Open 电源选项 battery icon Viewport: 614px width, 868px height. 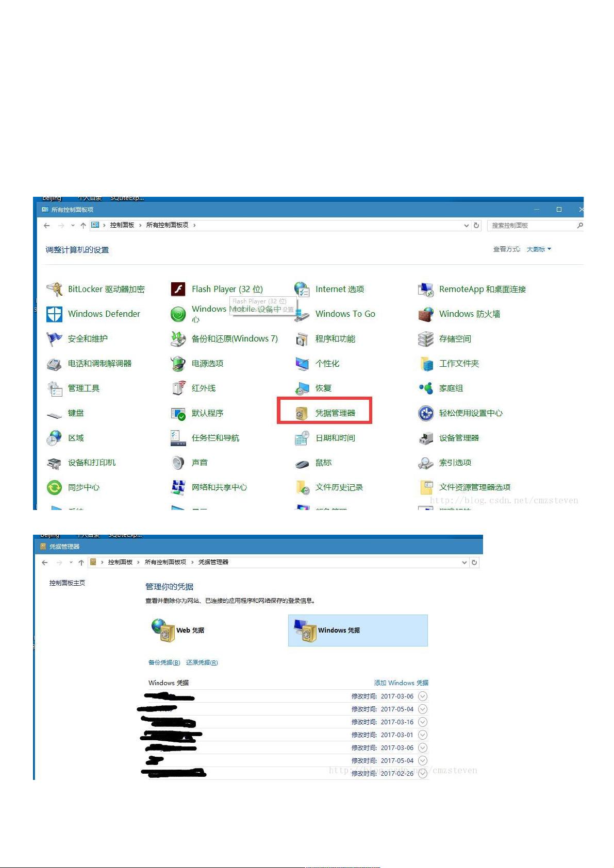(178, 364)
